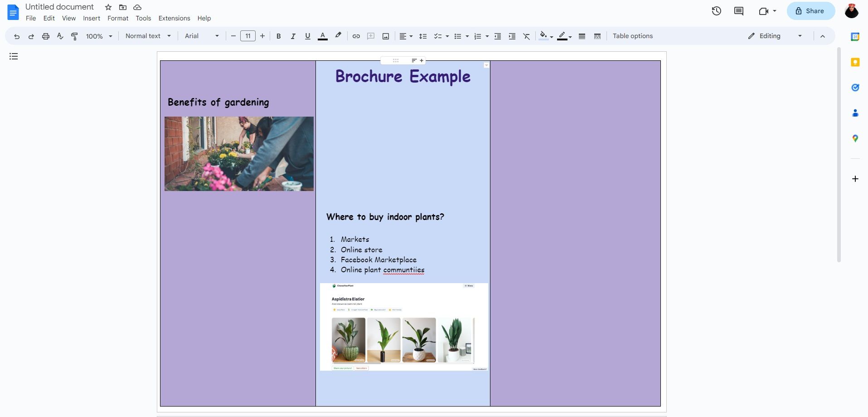Add a comment from the toolbar

371,36
